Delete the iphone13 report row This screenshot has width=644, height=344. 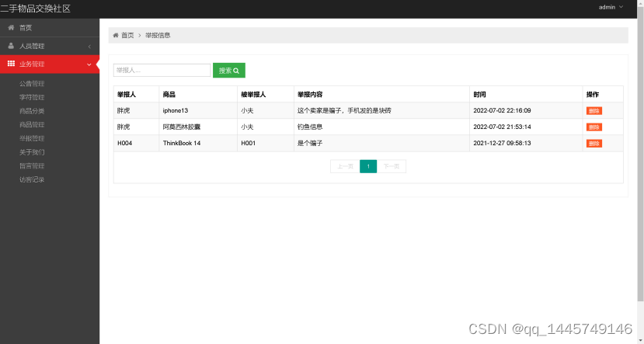coord(594,111)
